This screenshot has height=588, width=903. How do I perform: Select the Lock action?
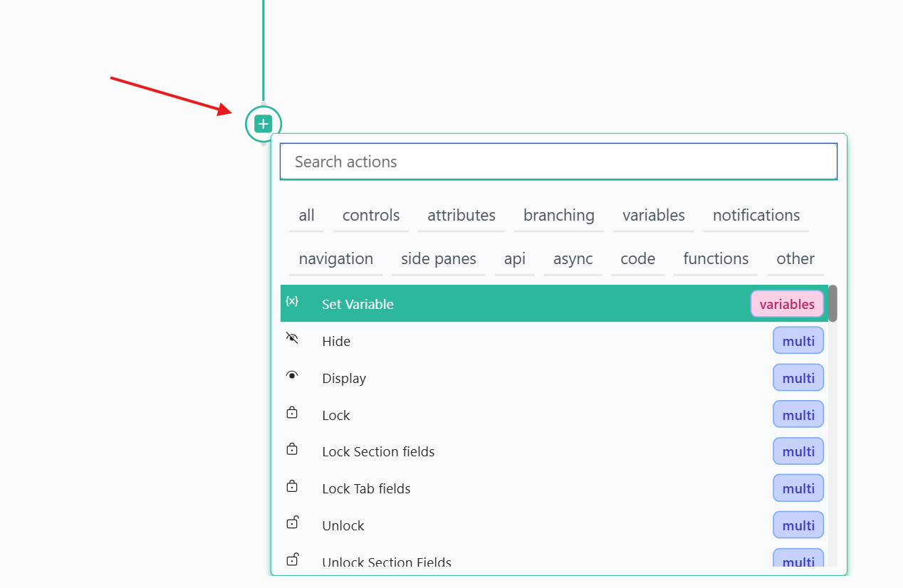(x=554, y=415)
